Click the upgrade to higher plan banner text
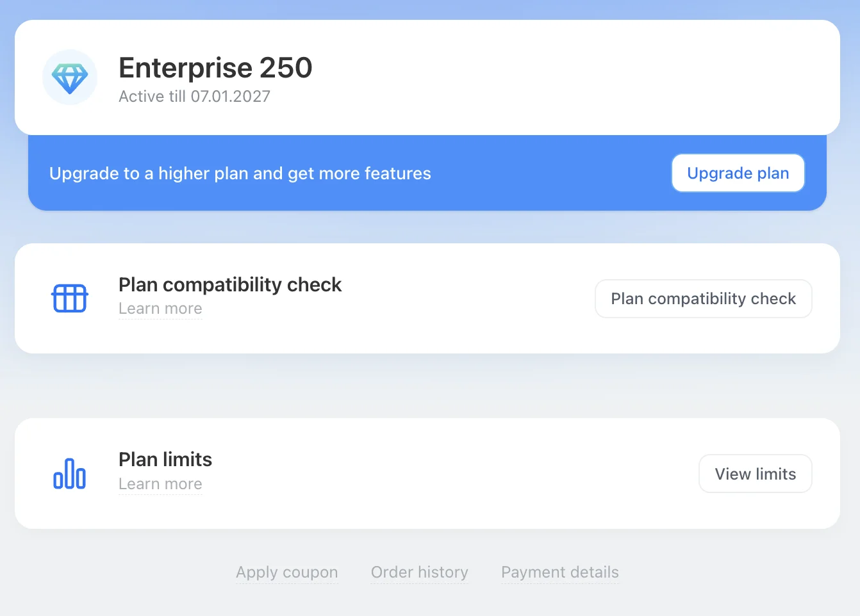The height and width of the screenshot is (616, 860). coord(240,174)
